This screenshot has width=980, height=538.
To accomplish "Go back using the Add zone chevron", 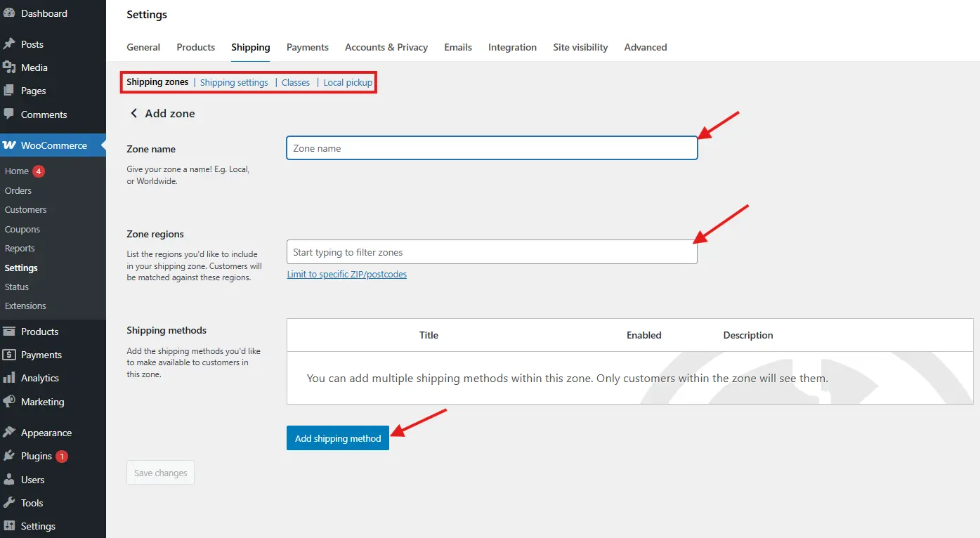I will tap(133, 113).
